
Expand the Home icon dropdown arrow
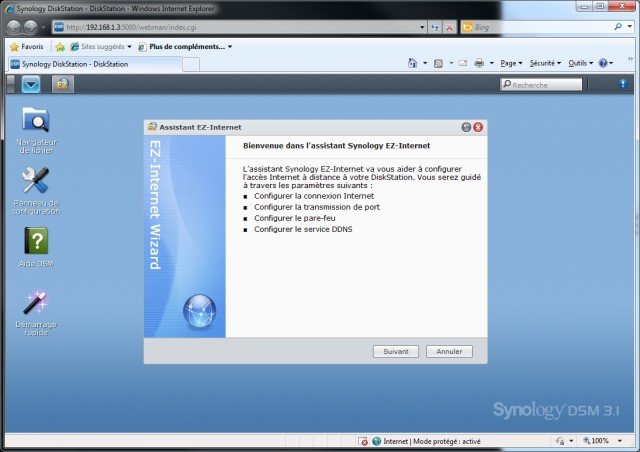[x=425, y=63]
